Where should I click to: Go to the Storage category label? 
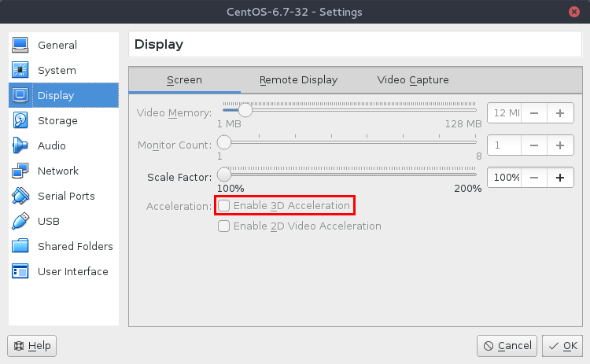coord(57,121)
